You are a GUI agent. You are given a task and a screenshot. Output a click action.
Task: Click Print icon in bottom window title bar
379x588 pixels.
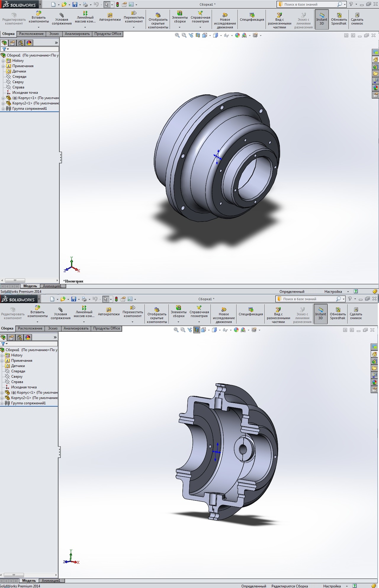[x=84, y=299]
